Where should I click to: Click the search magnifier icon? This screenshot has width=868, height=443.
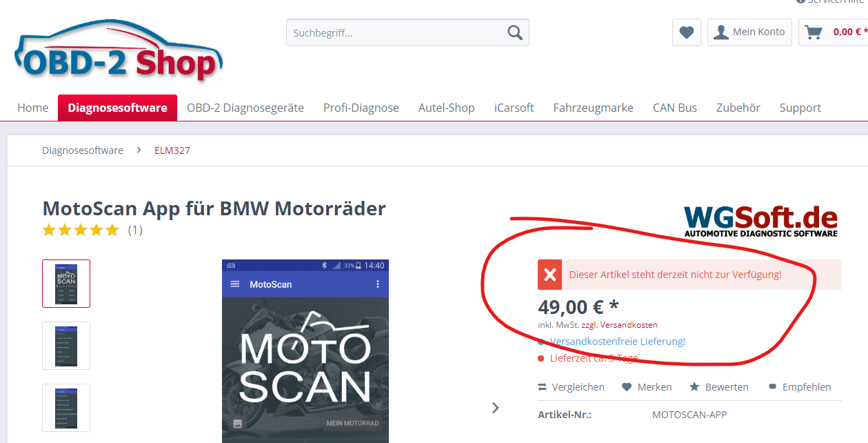click(515, 32)
